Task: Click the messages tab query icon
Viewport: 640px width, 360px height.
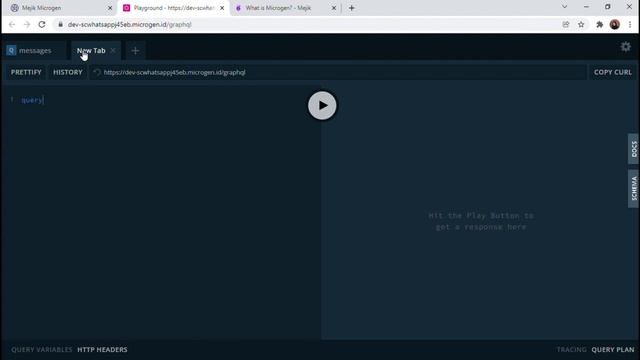Action: pyautogui.click(x=11, y=51)
